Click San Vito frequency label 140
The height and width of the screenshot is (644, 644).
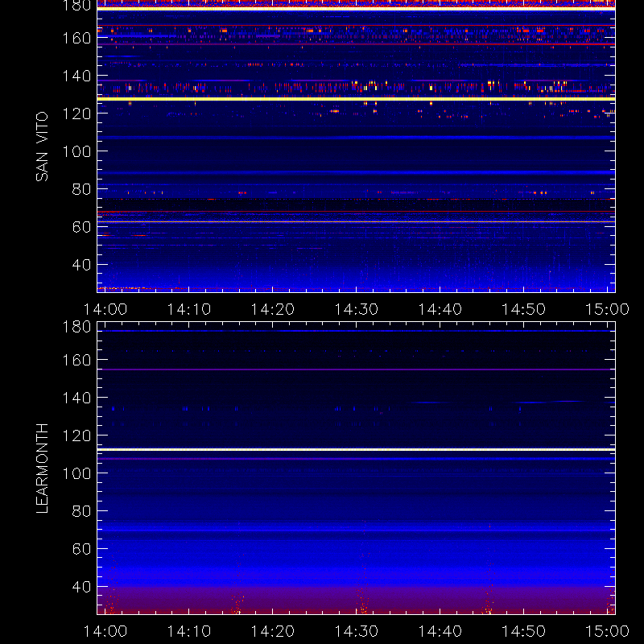coord(76,76)
